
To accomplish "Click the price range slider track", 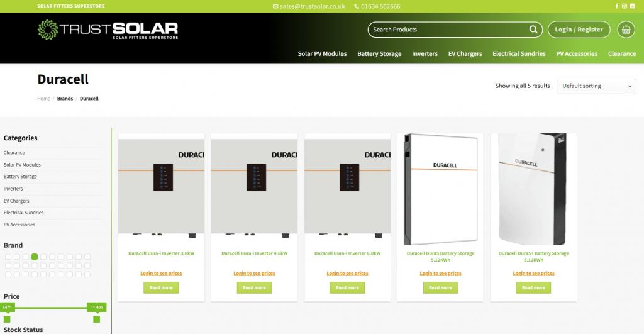I will (52, 308).
